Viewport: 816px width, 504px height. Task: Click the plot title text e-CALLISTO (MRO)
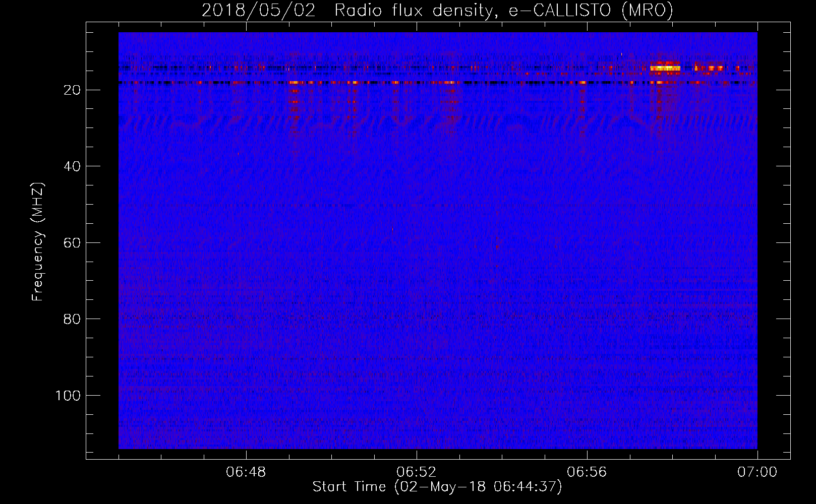(591, 11)
